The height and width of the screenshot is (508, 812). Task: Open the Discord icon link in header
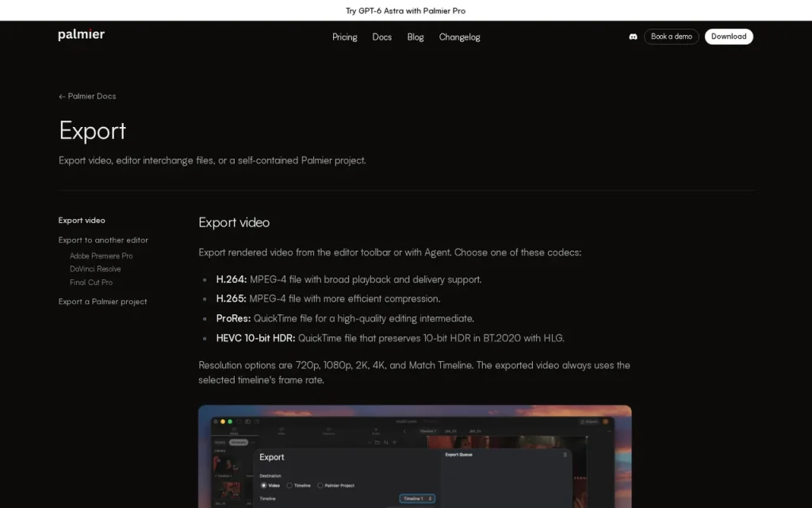[633, 37]
